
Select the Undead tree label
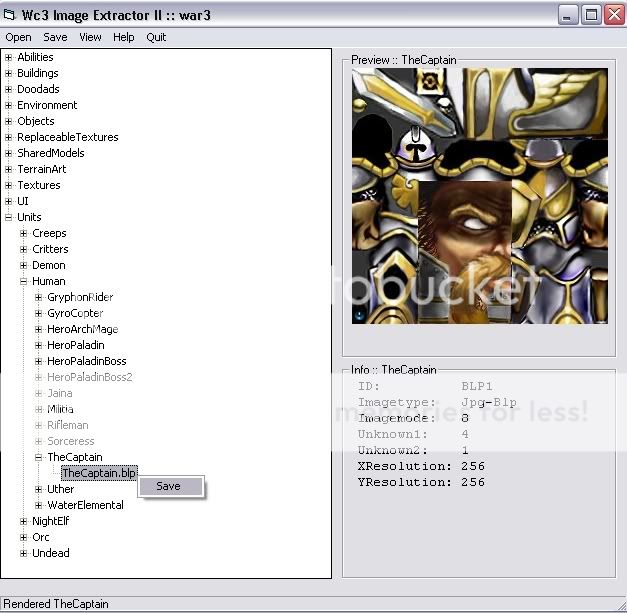(51, 553)
